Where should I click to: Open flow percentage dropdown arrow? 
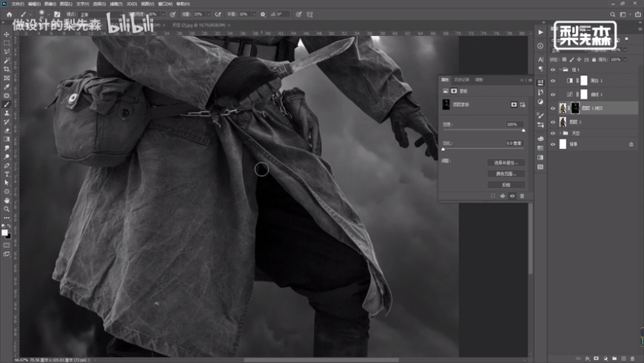pyautogui.click(x=208, y=14)
